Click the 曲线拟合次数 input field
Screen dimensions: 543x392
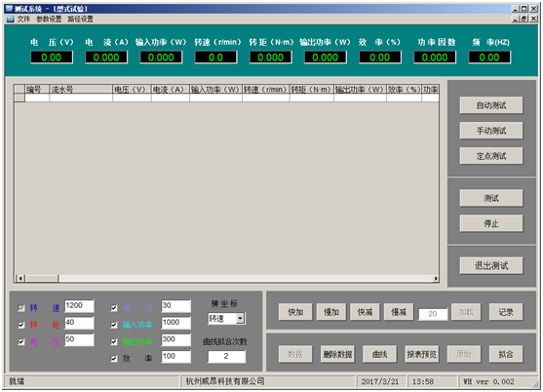pos(226,356)
